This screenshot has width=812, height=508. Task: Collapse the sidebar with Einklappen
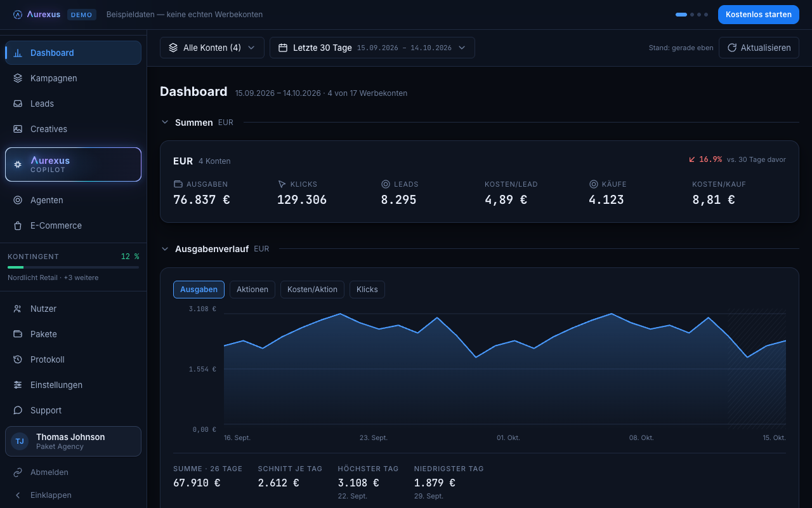pyautogui.click(x=73, y=495)
